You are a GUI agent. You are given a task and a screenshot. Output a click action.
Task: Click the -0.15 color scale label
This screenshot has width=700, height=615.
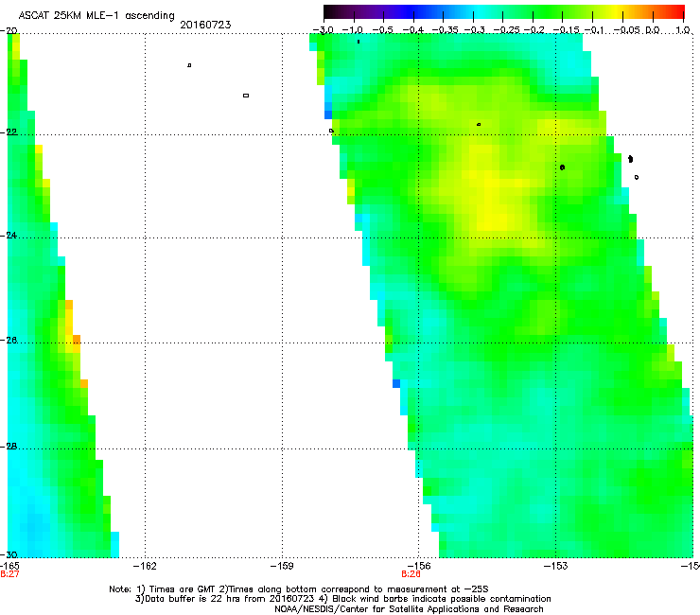566,30
